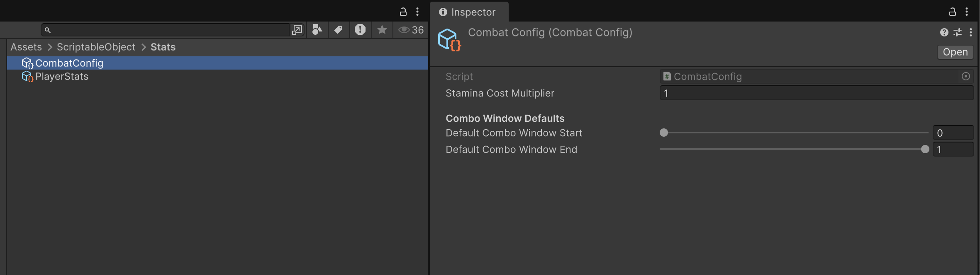
Task: Navigate to ScriptableObject in the breadcrumb
Action: click(x=96, y=47)
